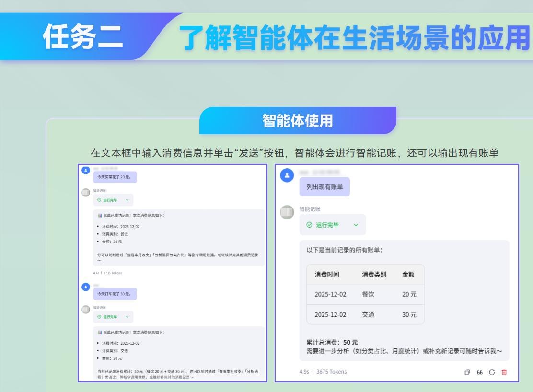The height and width of the screenshot is (392, 533).
Task: Click the quote icon beside 3675 Tokens row
Action: [480, 372]
